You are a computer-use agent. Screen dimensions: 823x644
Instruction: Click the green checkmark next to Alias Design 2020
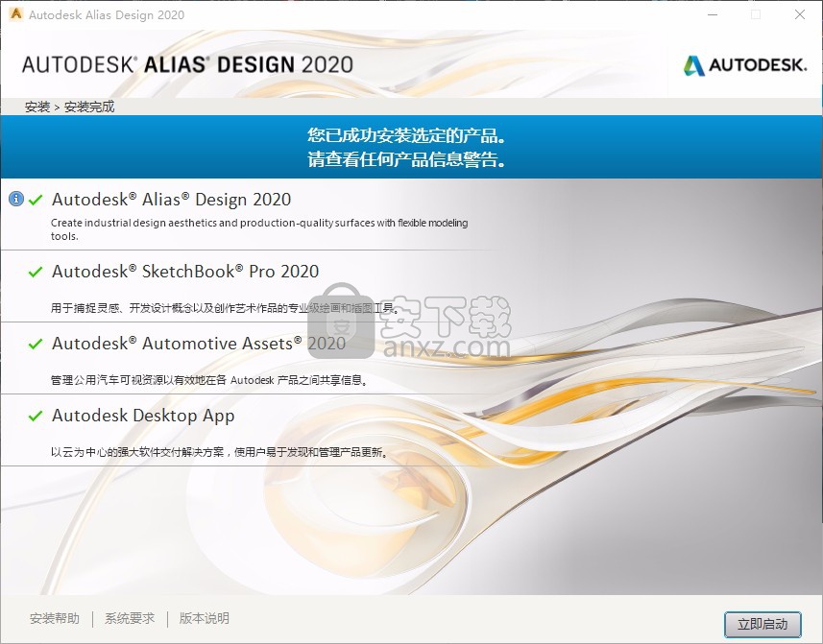[36, 200]
